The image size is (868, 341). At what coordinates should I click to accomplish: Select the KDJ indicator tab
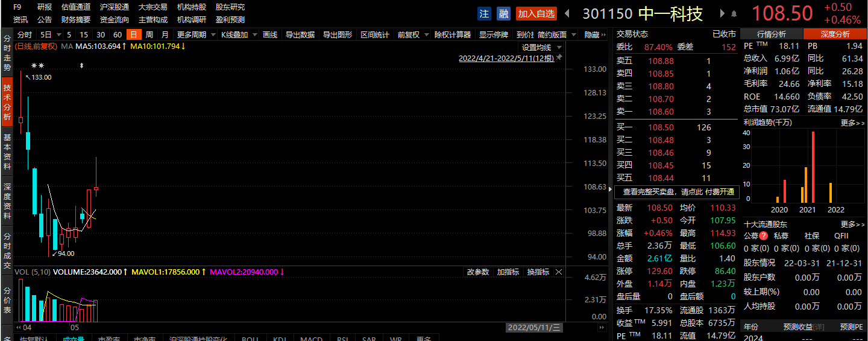coord(279,339)
